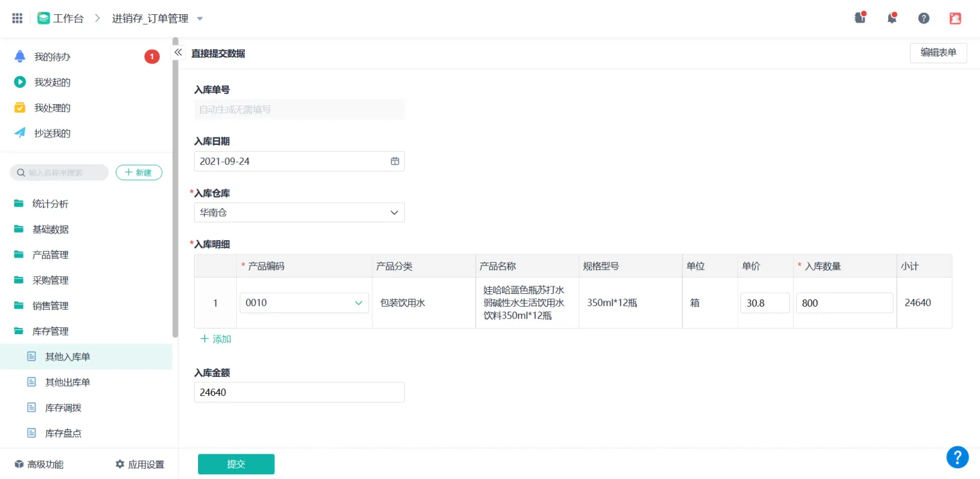This screenshot has width=980, height=479.
Task: Click the 库存盘点 form icon
Action: tap(31, 433)
